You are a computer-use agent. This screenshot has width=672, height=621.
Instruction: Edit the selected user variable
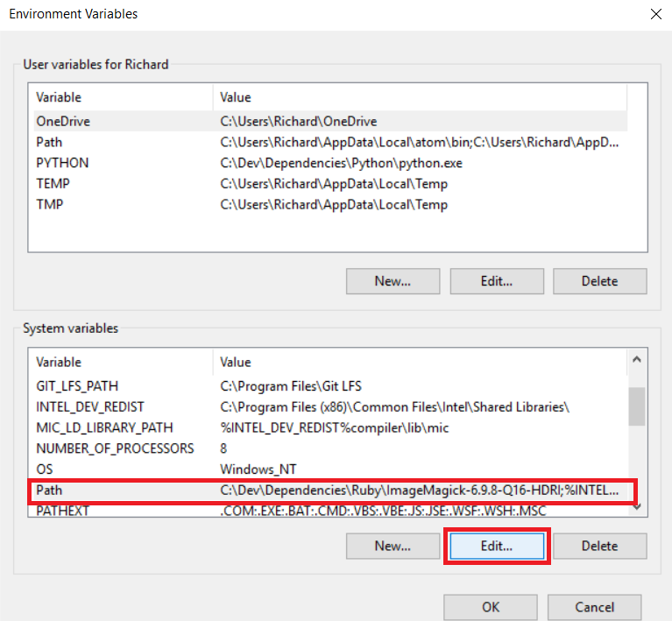coord(497,281)
